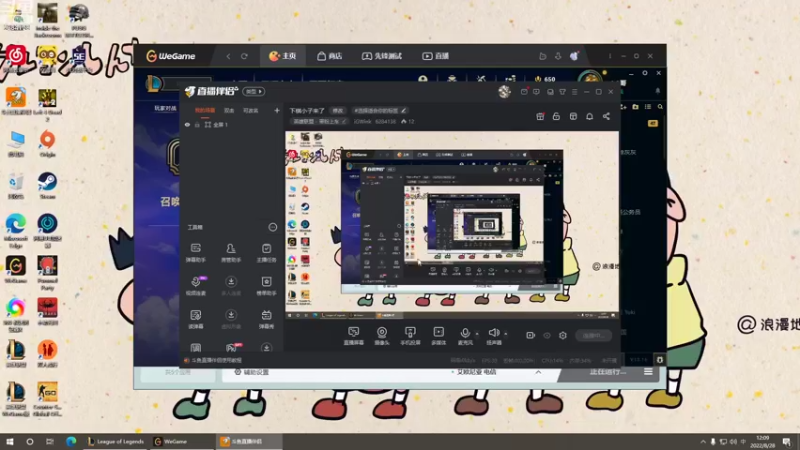Screen dimensions: 800x450
Task: Click 辅助设置 in League launcher bar
Action: click(x=251, y=372)
